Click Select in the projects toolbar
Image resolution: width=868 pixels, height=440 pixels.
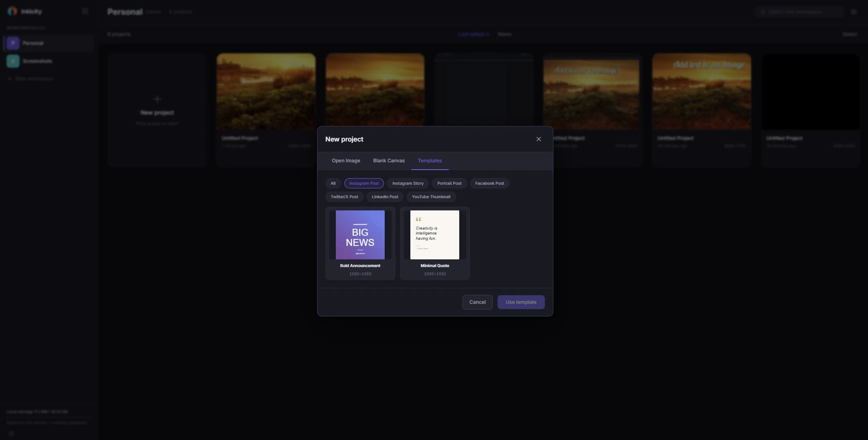pos(850,34)
